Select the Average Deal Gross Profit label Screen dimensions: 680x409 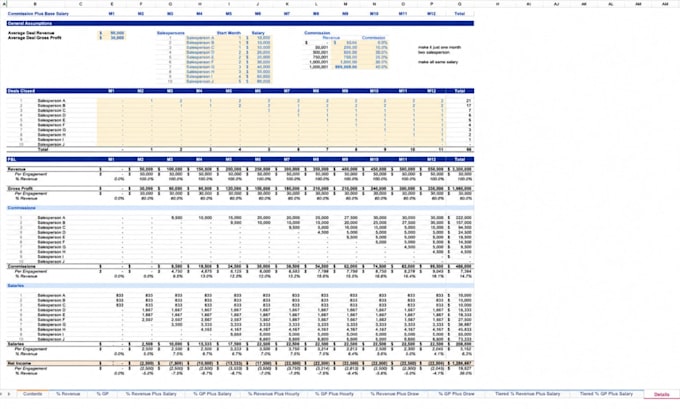(34, 38)
